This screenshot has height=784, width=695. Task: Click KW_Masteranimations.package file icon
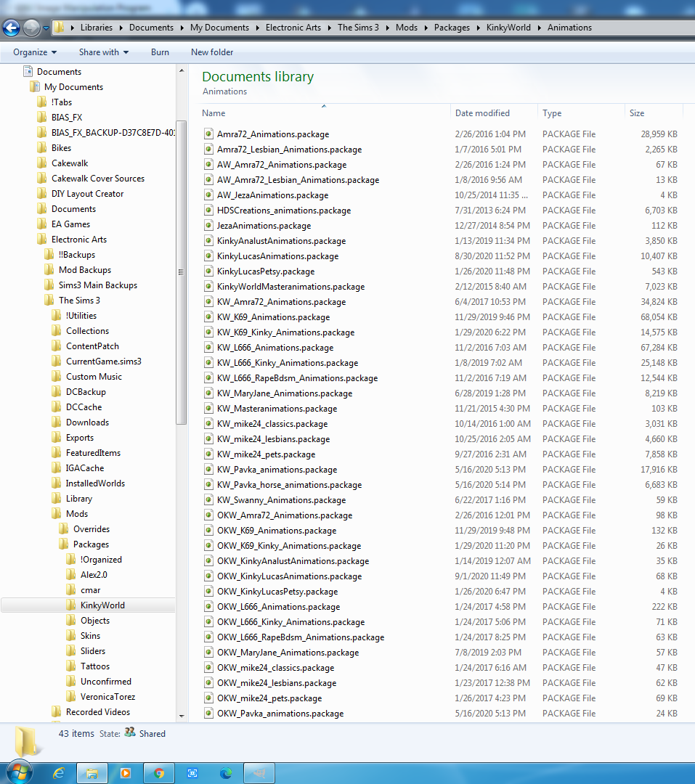pos(208,409)
